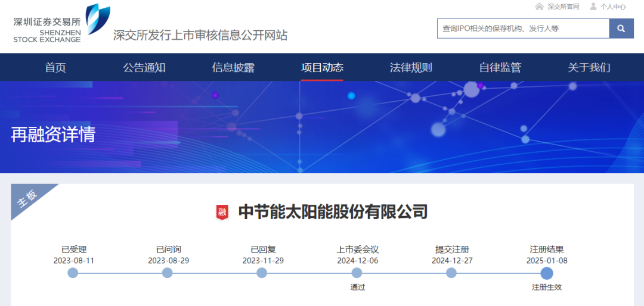This screenshot has height=306, width=644.
Task: Click the 上市委会议 timeline dot
Action: [357, 273]
